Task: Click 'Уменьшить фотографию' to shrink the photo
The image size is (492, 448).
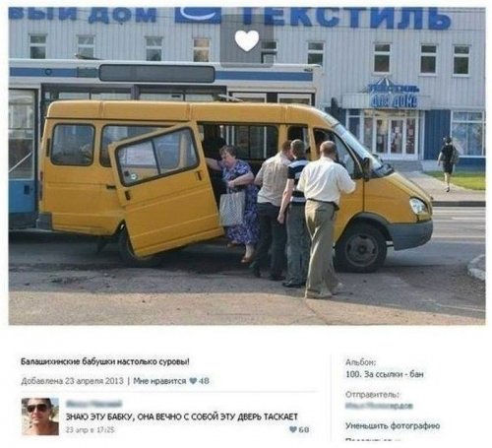Action: pyautogui.click(x=393, y=426)
